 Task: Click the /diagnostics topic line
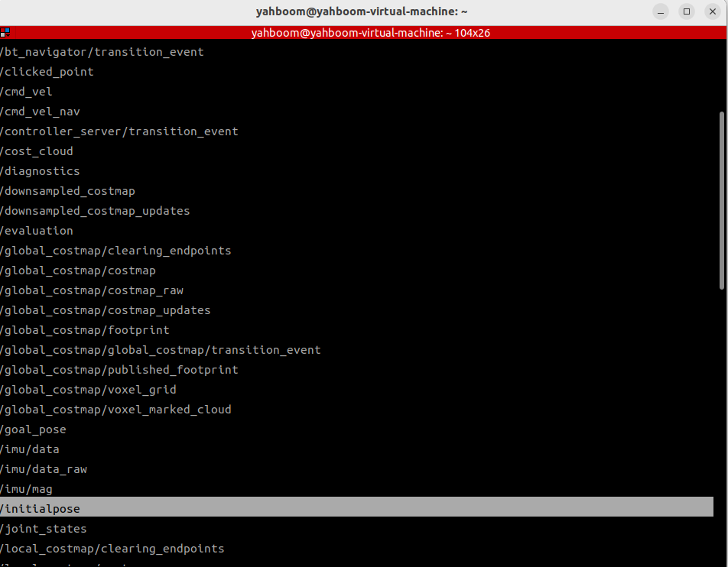point(41,171)
